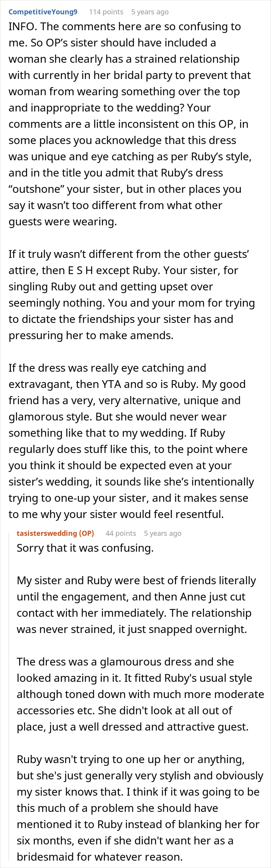Open the top comment's 5 years ago timestamp

pyautogui.click(x=150, y=12)
